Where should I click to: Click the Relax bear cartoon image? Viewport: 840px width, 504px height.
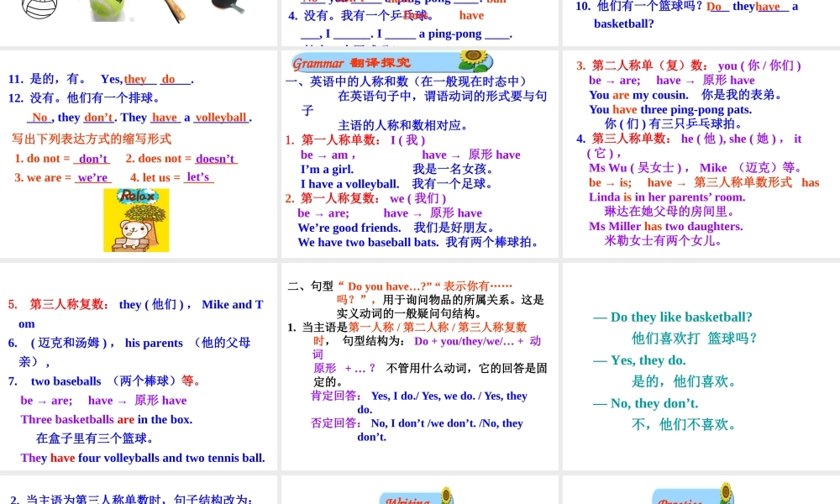tap(136, 220)
